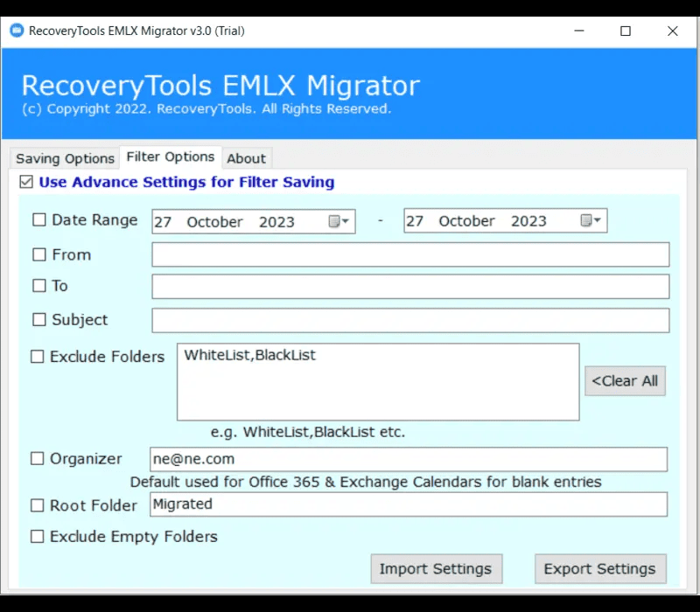The height and width of the screenshot is (612, 700).
Task: Minimize the EMLX Migrator window
Action: click(x=579, y=31)
